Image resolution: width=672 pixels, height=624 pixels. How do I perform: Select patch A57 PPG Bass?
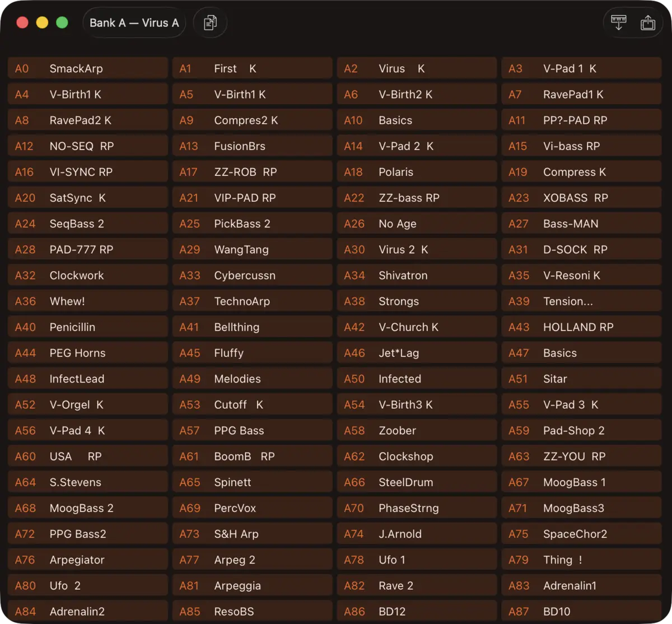tap(253, 431)
